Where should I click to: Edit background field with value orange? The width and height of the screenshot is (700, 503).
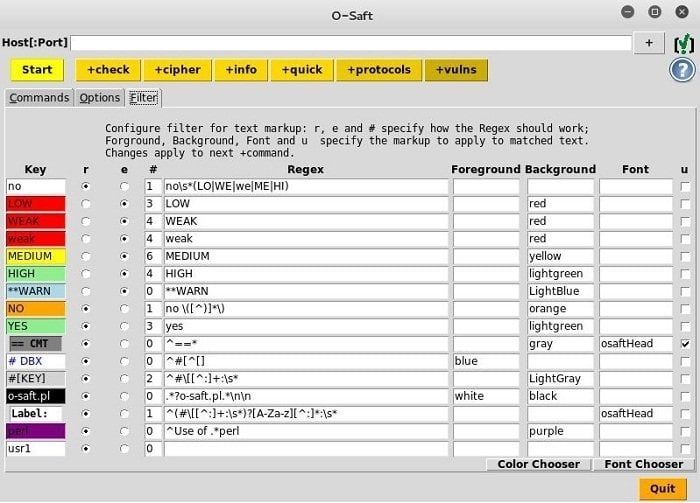(560, 309)
